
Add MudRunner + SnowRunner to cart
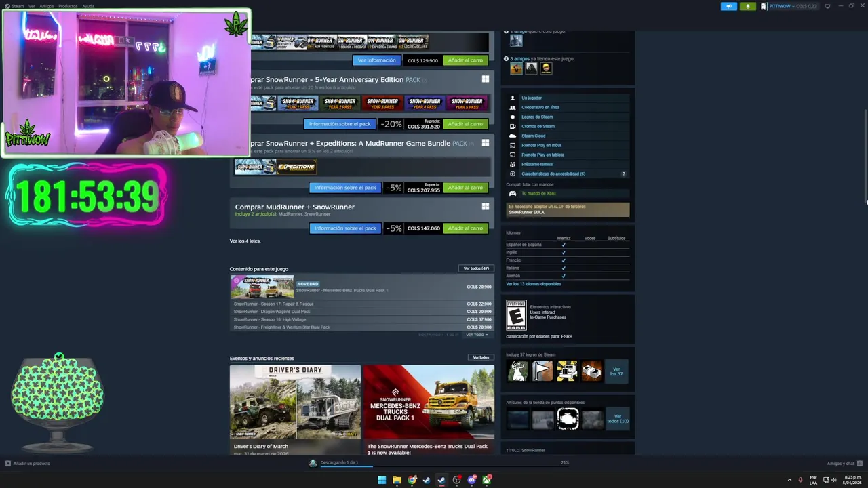465,228
